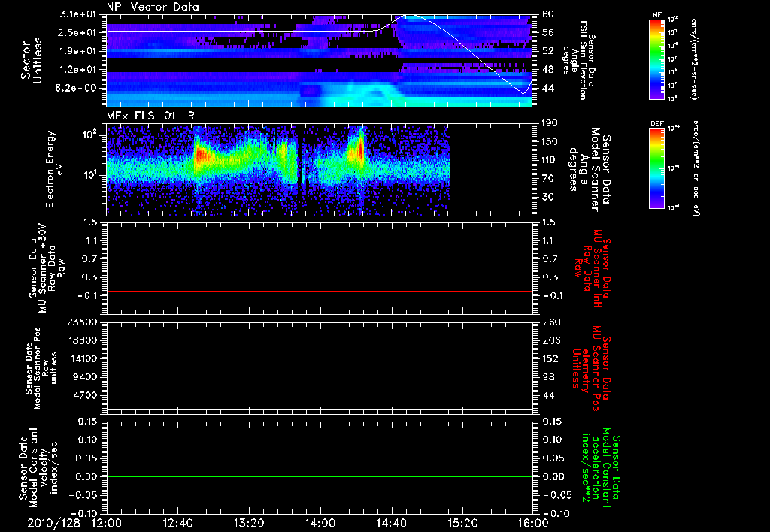Click the 16:00 time tick label
Viewport: 770px width, 532px height.
click(533, 523)
